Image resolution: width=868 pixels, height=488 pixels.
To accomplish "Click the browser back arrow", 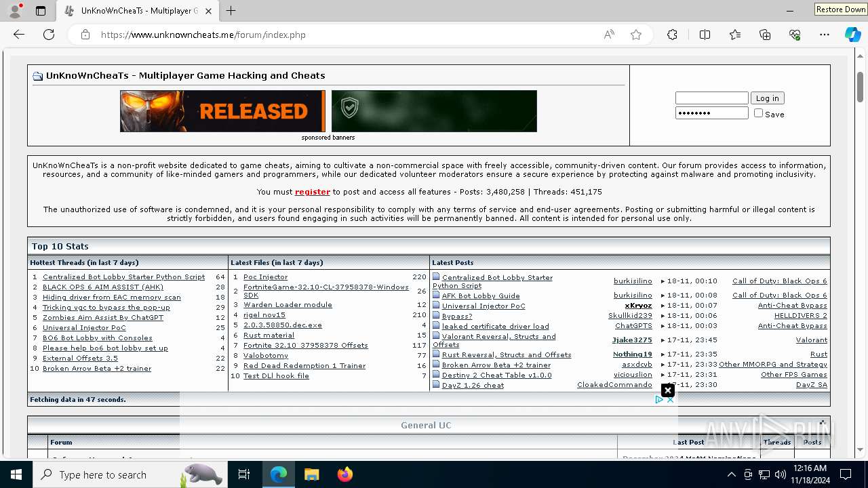I will point(19,35).
